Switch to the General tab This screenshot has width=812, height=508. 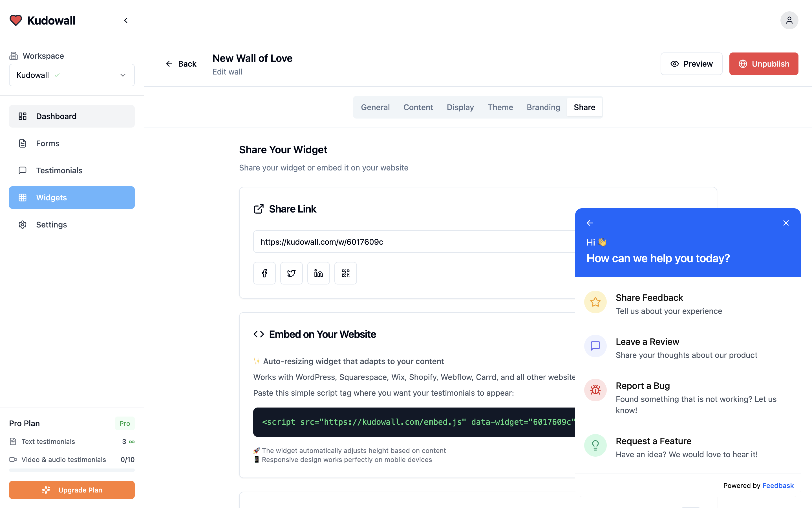pyautogui.click(x=375, y=107)
